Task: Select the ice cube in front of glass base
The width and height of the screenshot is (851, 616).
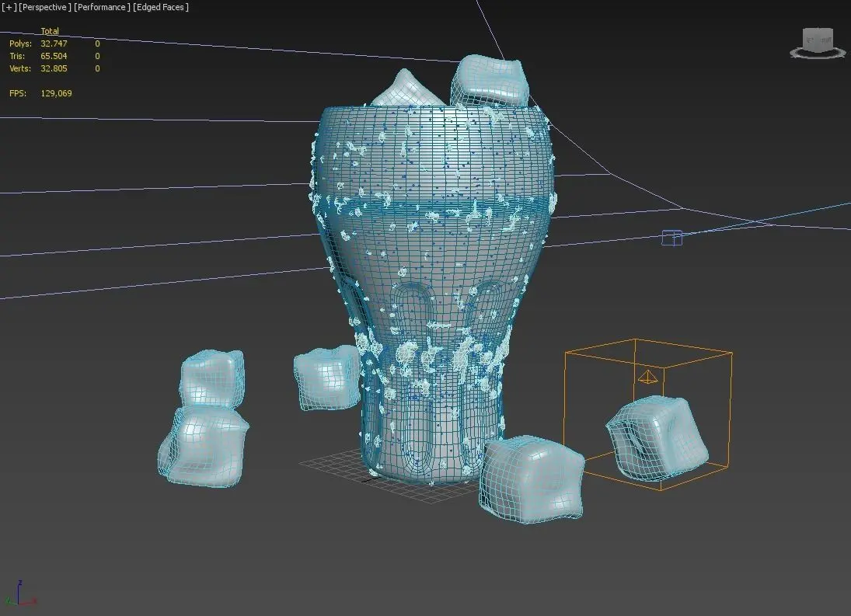Action: [x=532, y=479]
